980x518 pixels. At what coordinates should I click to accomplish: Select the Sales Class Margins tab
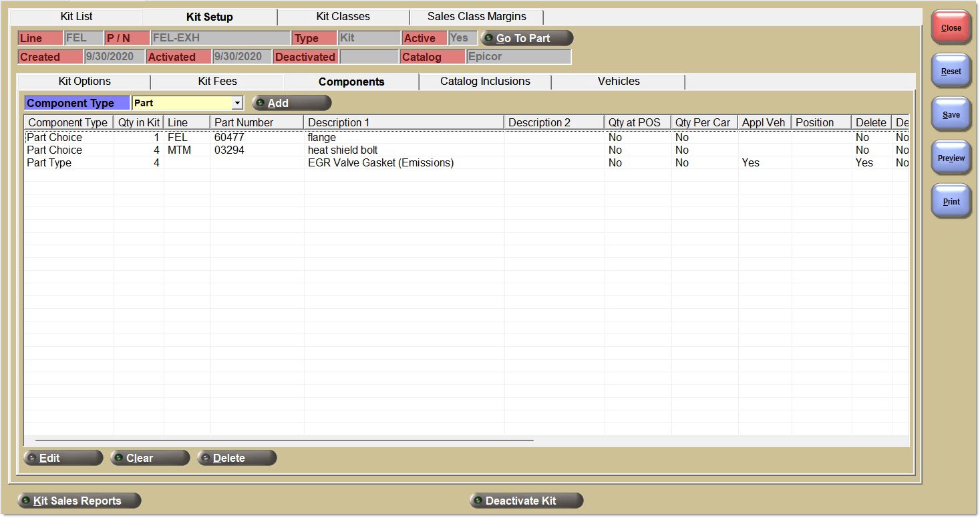pyautogui.click(x=476, y=16)
